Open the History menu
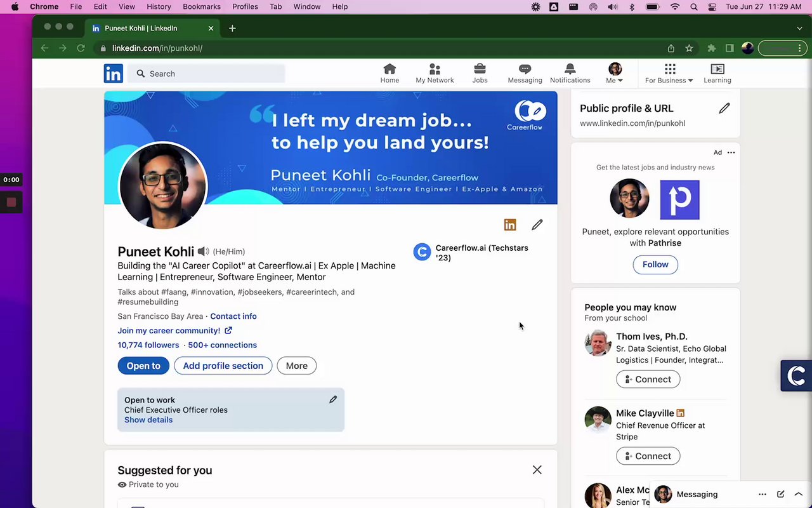Screen dimensions: 812x508 159,6
